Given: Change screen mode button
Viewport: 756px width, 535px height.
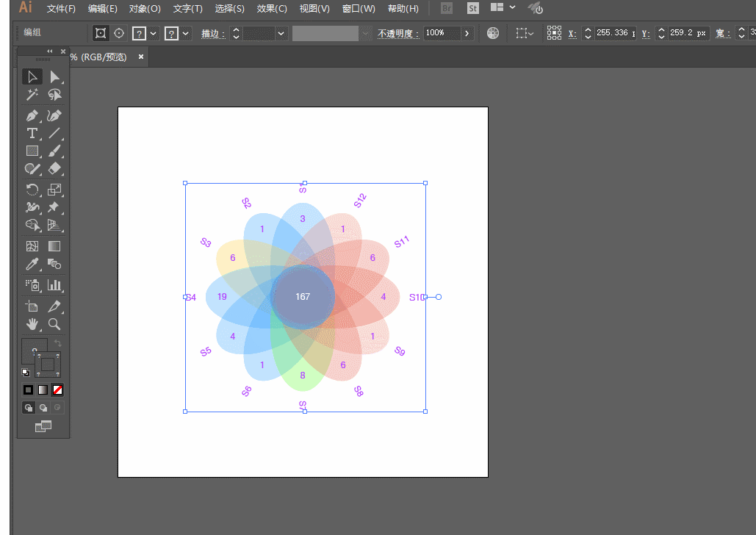Looking at the screenshot, I should (43, 426).
